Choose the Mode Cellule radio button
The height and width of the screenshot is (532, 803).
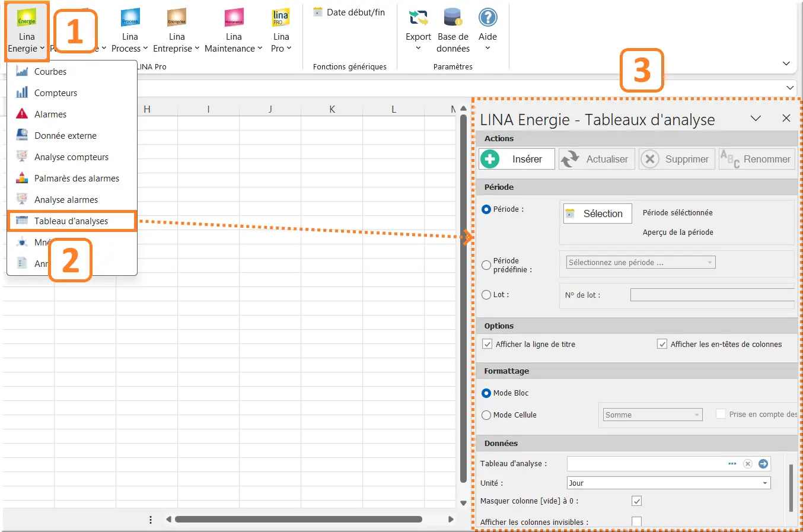click(486, 415)
